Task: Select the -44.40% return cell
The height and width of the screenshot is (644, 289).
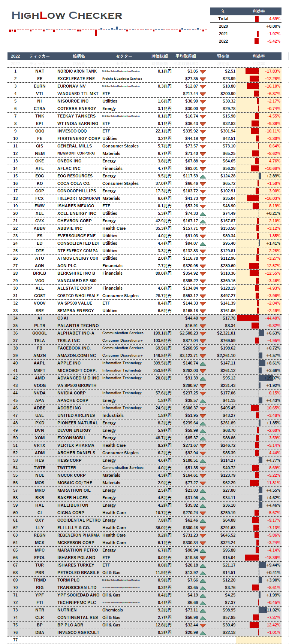Action: (273, 318)
